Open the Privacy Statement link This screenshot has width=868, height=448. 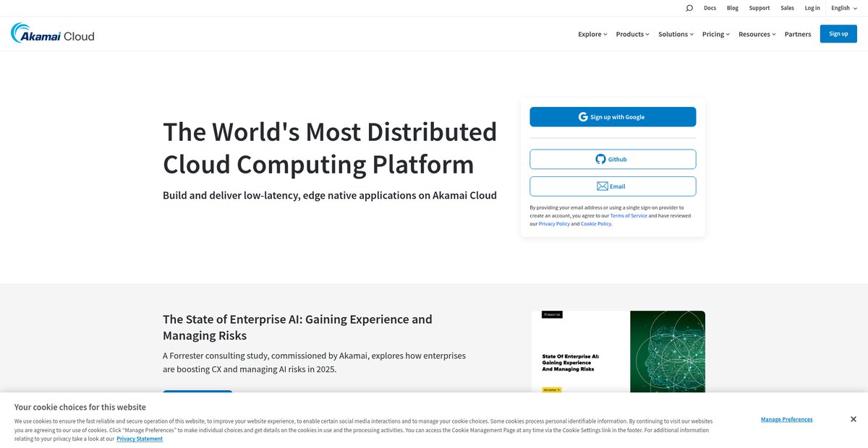coord(140,439)
